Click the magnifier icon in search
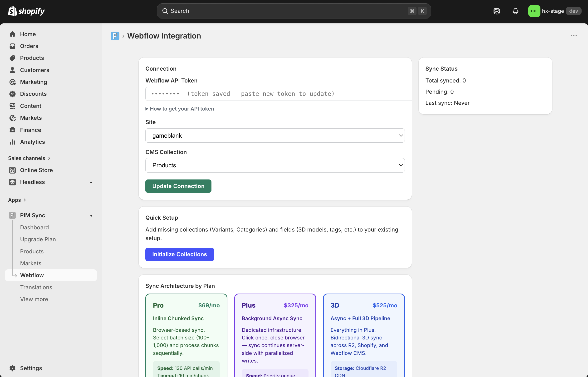The height and width of the screenshot is (377, 588). [x=165, y=11]
